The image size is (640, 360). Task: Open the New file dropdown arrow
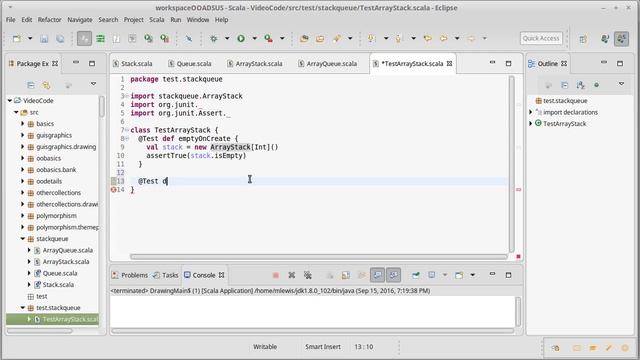pos(30,38)
